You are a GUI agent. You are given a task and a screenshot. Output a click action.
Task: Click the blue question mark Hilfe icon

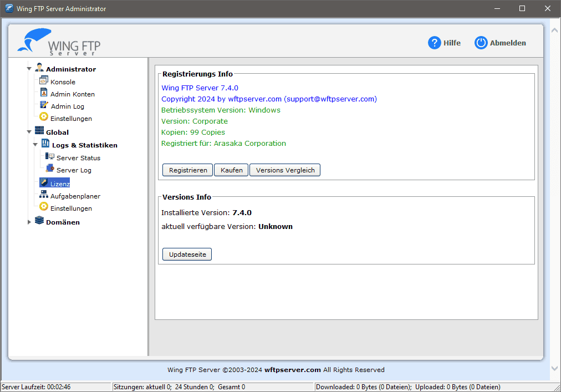[435, 43]
